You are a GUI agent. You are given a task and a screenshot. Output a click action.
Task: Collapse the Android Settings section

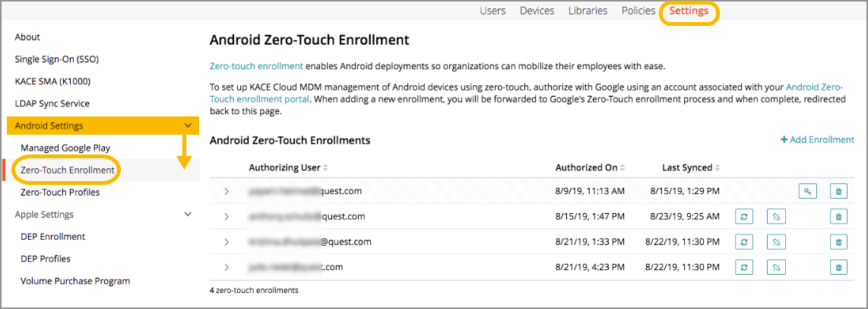pyautogui.click(x=188, y=126)
